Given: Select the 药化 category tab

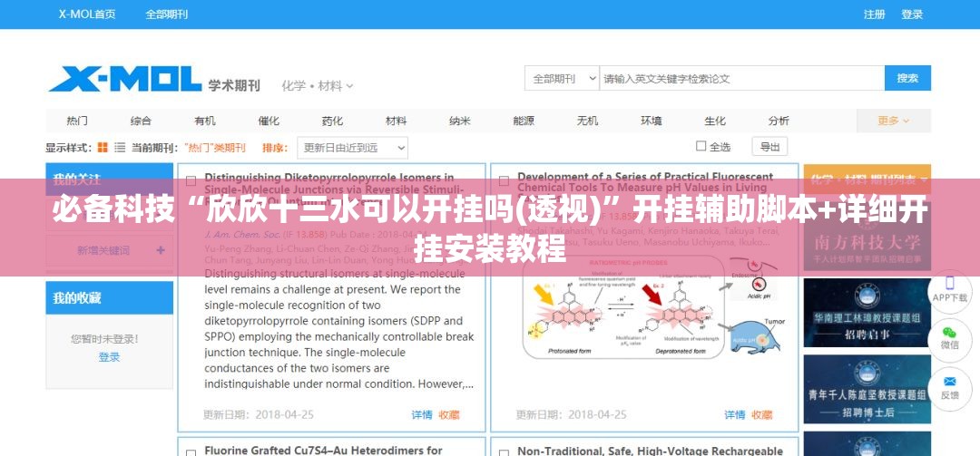Looking at the screenshot, I should pos(332,121).
